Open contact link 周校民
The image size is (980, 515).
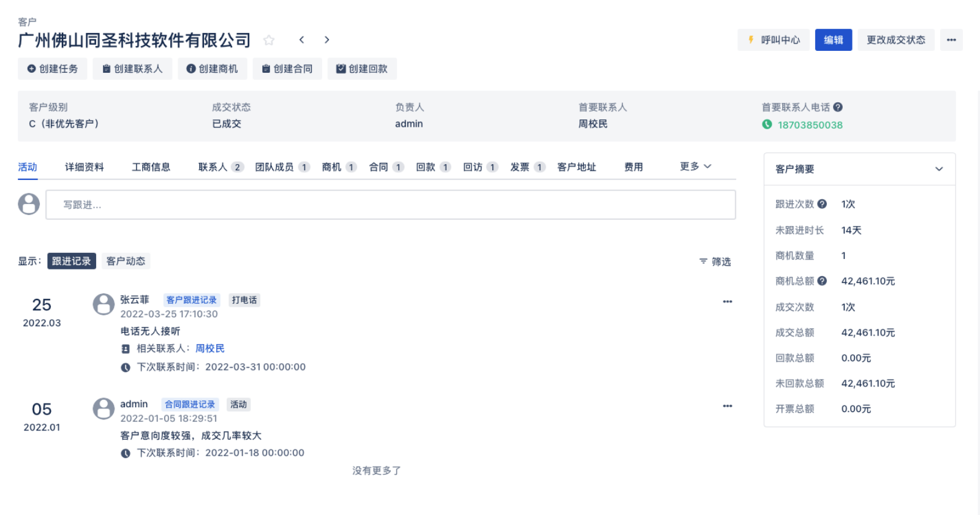(210, 348)
